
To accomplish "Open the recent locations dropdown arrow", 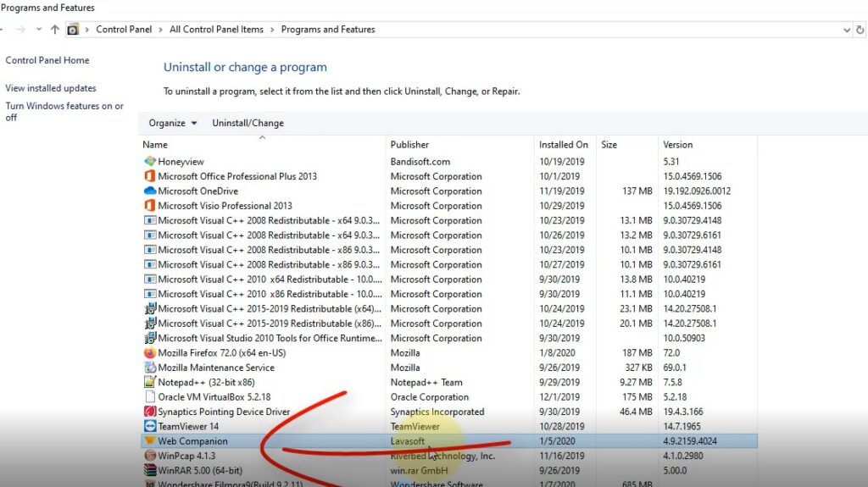I will 39,30.
